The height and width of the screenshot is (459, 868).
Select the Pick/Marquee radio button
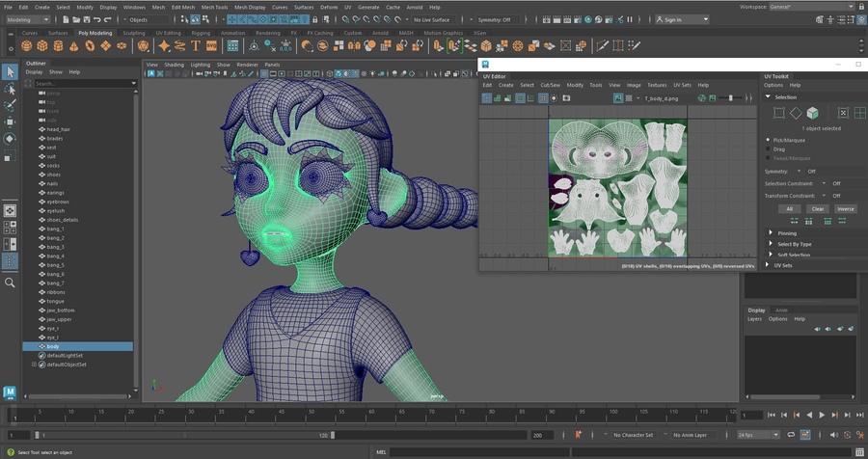pos(769,140)
